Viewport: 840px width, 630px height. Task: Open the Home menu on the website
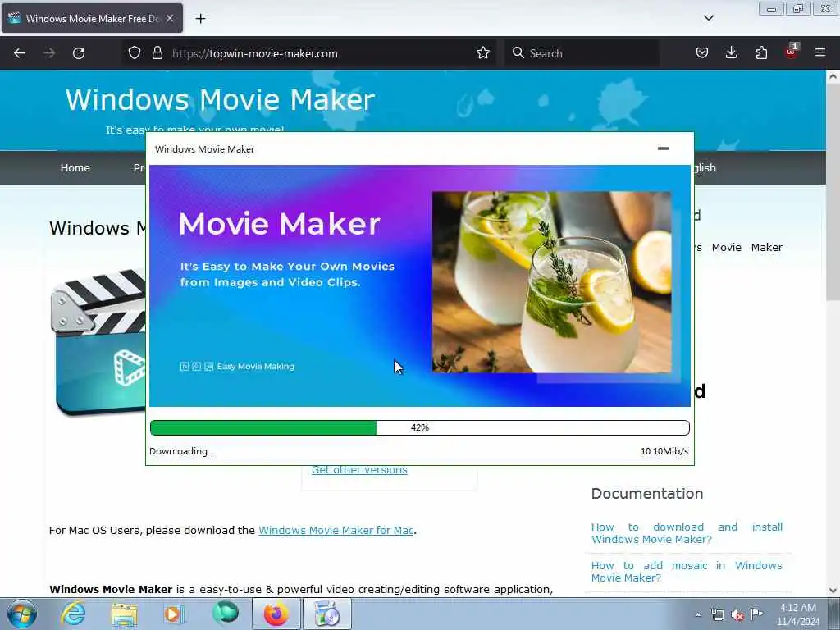(75, 167)
